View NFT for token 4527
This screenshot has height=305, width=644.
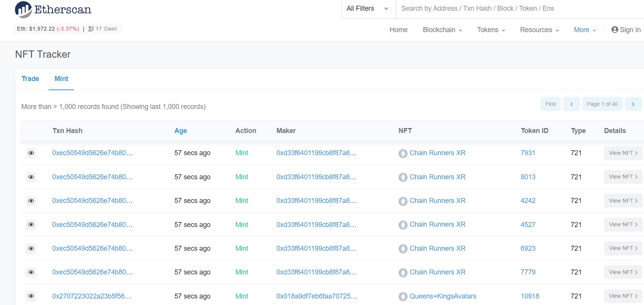pyautogui.click(x=623, y=225)
